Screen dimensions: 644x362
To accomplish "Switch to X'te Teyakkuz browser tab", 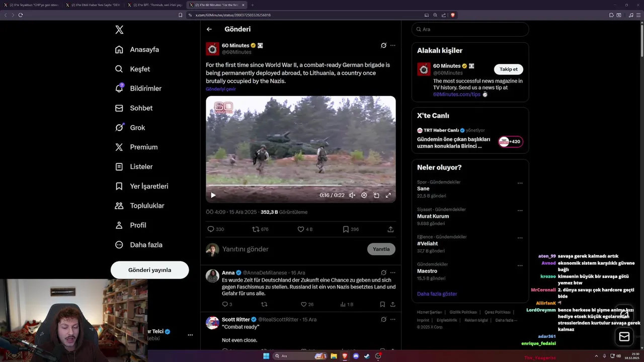I will click(x=31, y=5).
